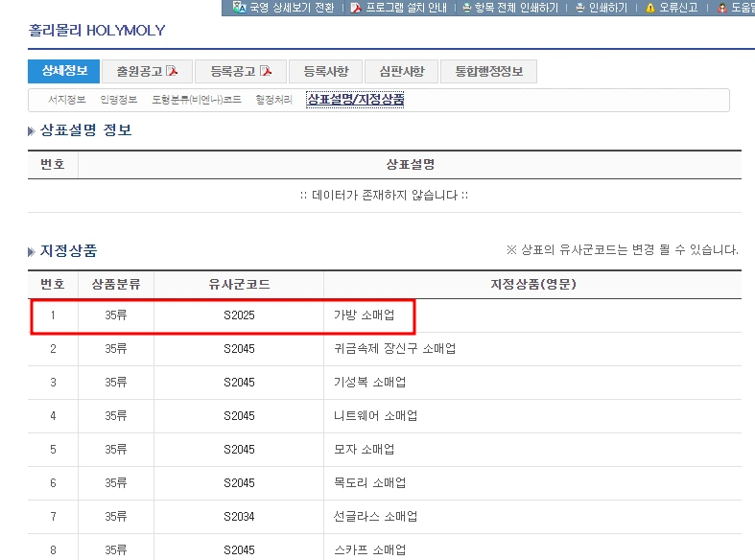Image resolution: width=755 pixels, height=560 pixels.
Task: Go to the 통합행정정보 tab
Action: pos(488,72)
